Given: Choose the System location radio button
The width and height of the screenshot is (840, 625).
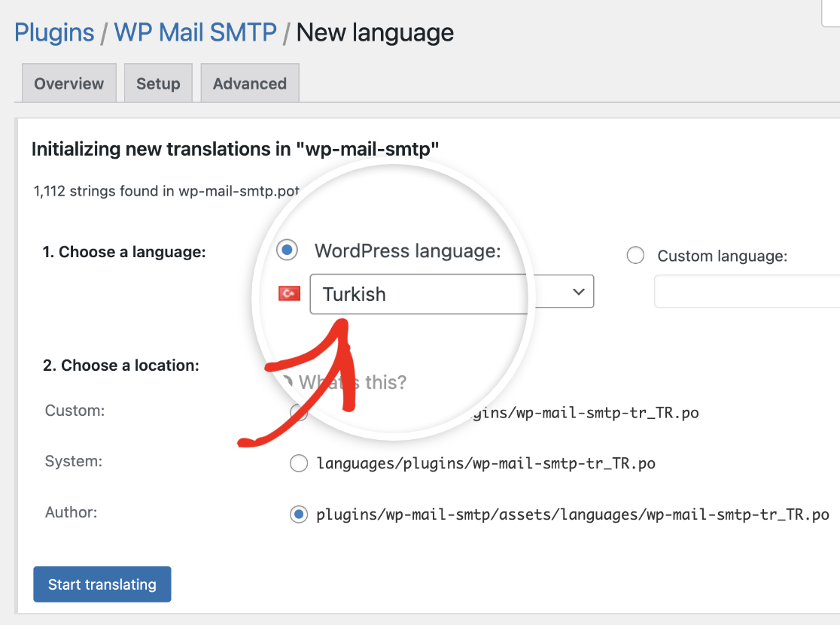Looking at the screenshot, I should [x=299, y=463].
